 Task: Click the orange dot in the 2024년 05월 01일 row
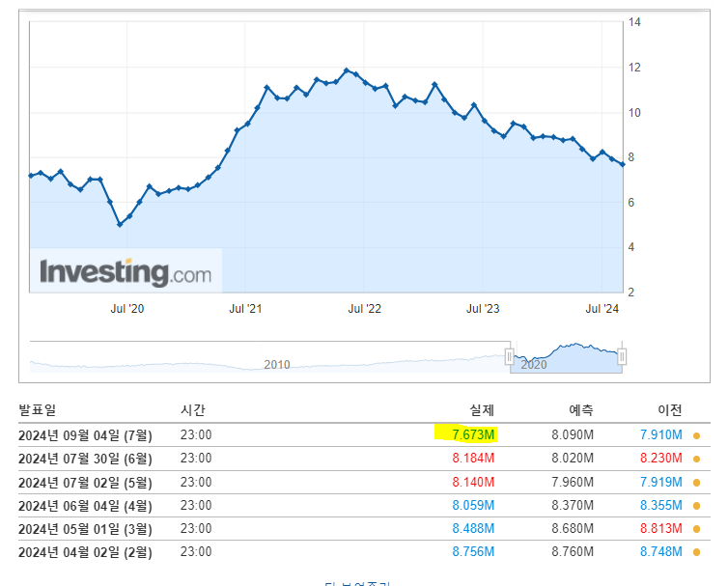coord(696,528)
